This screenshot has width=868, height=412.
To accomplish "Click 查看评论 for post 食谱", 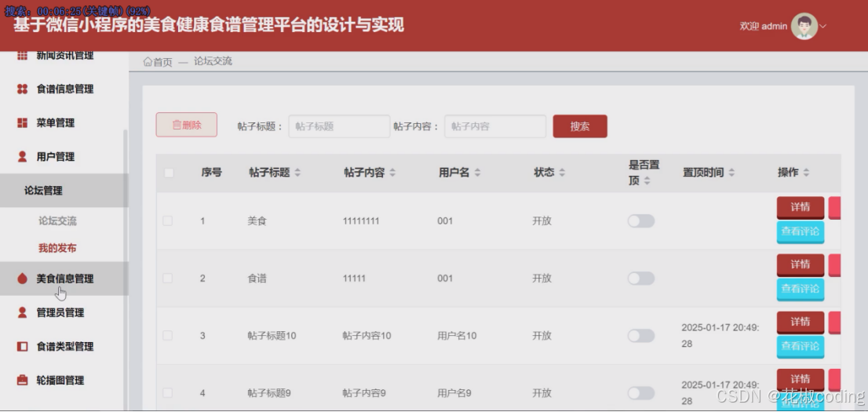I will 801,289.
